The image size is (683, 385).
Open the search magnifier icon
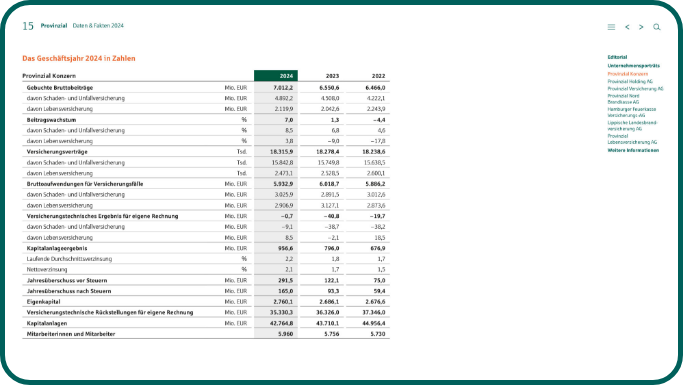(x=656, y=27)
